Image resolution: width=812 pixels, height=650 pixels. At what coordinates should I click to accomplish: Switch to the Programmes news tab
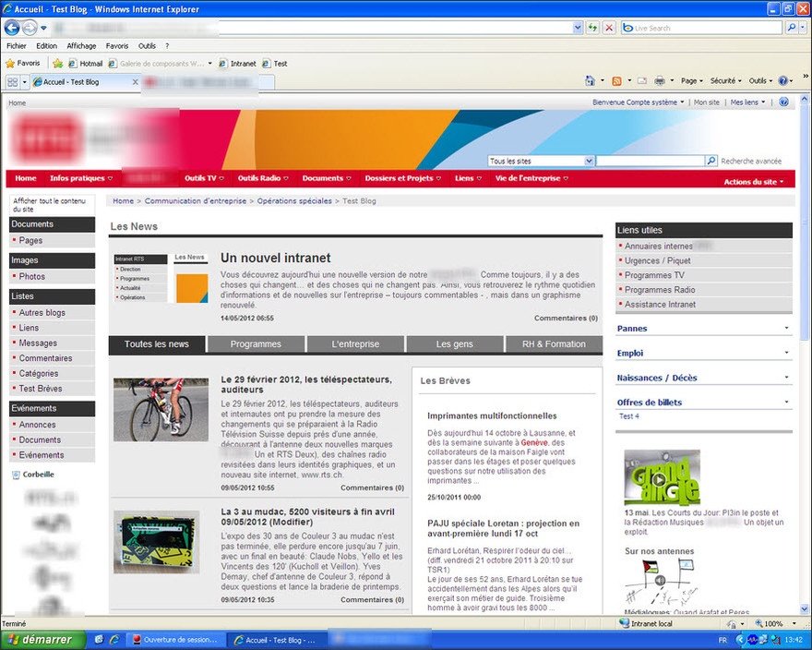(256, 344)
